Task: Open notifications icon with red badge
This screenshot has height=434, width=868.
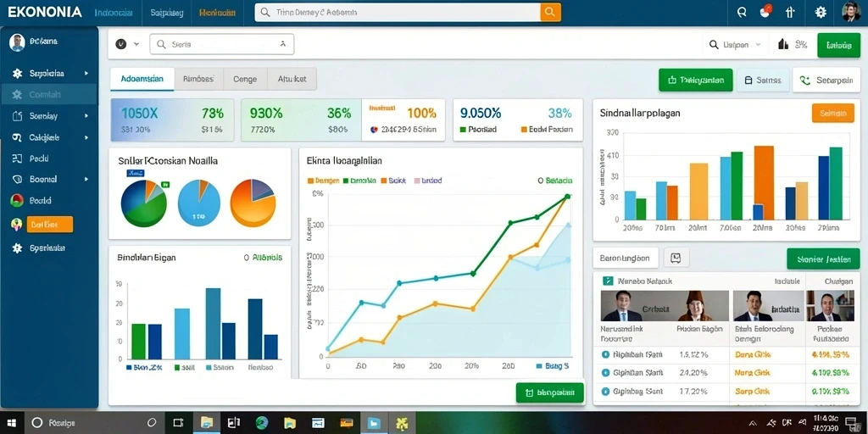Action: [x=765, y=12]
